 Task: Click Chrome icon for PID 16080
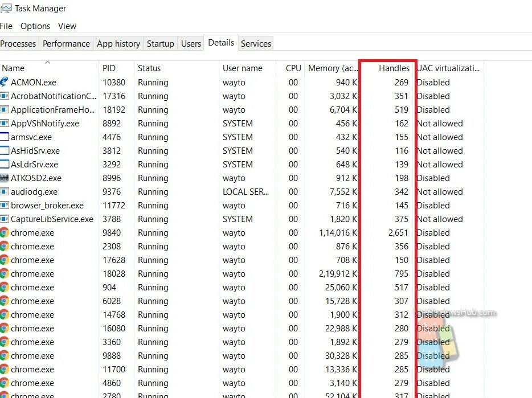click(x=5, y=328)
